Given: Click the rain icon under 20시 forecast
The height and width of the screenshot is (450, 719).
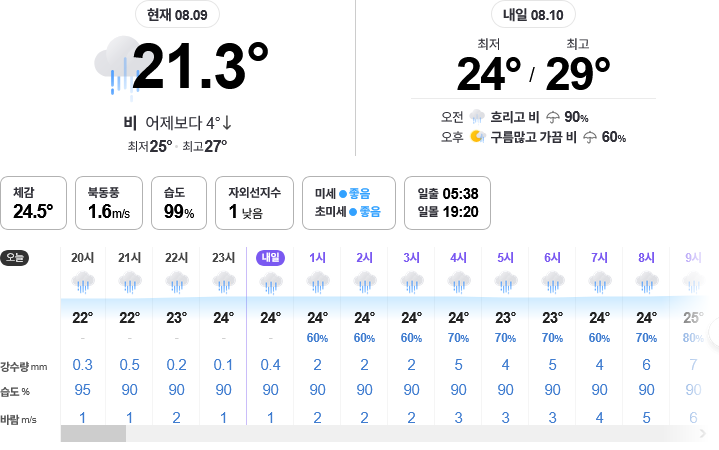Looking at the screenshot, I should click(83, 282).
